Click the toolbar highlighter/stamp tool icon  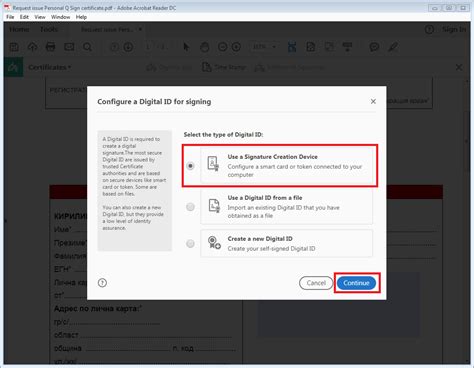(348, 47)
